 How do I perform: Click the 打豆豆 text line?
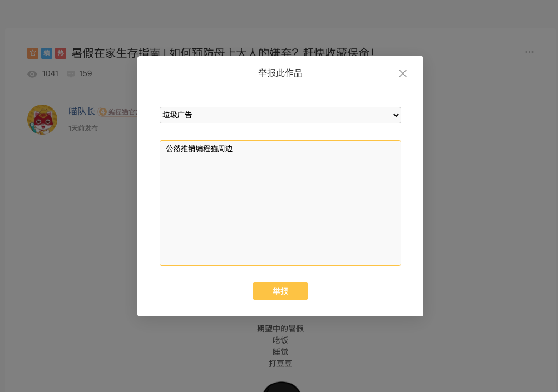pyautogui.click(x=280, y=364)
